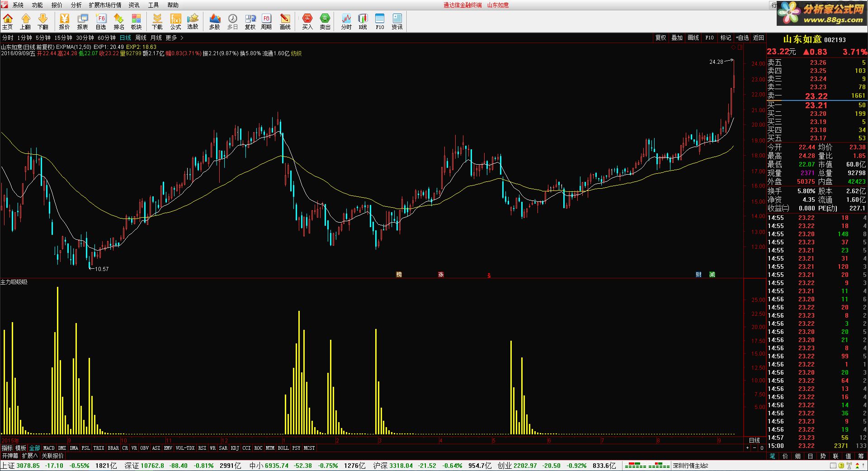Viewport: 868px width, 471px height.
Task: Select the 模板 template tab
Action: 21,448
